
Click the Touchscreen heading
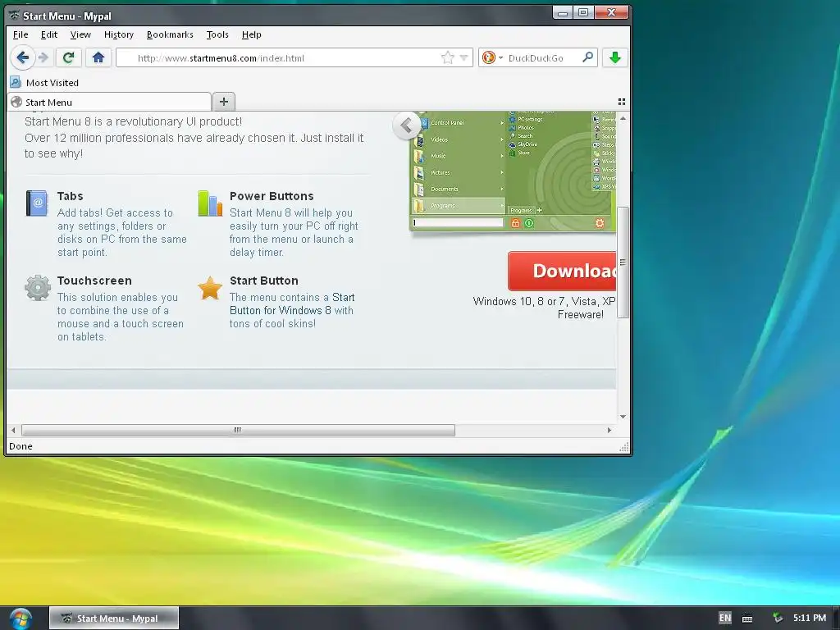click(x=94, y=281)
